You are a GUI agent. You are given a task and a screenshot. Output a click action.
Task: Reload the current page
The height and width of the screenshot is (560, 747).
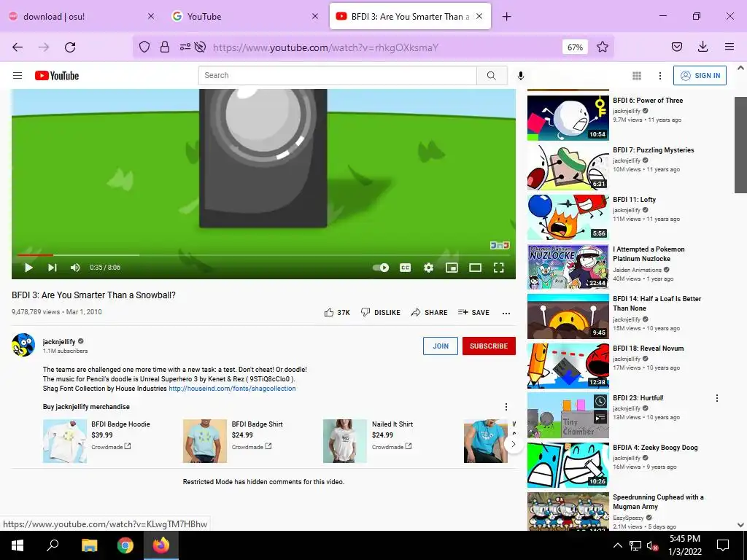(70, 47)
